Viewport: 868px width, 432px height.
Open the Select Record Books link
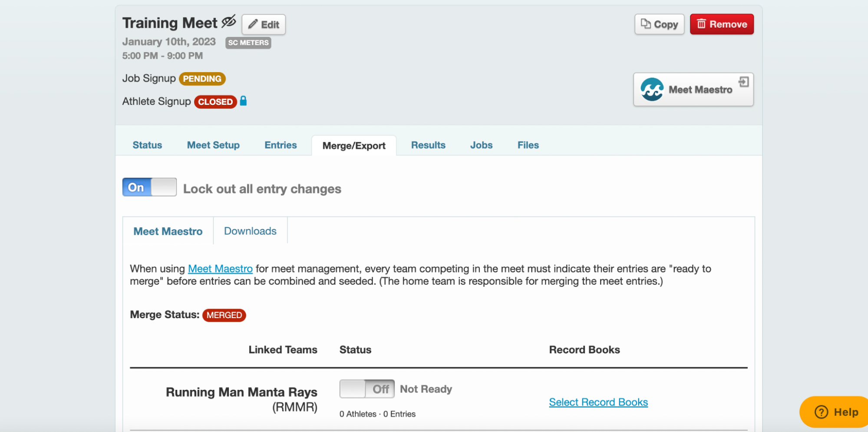pos(598,402)
